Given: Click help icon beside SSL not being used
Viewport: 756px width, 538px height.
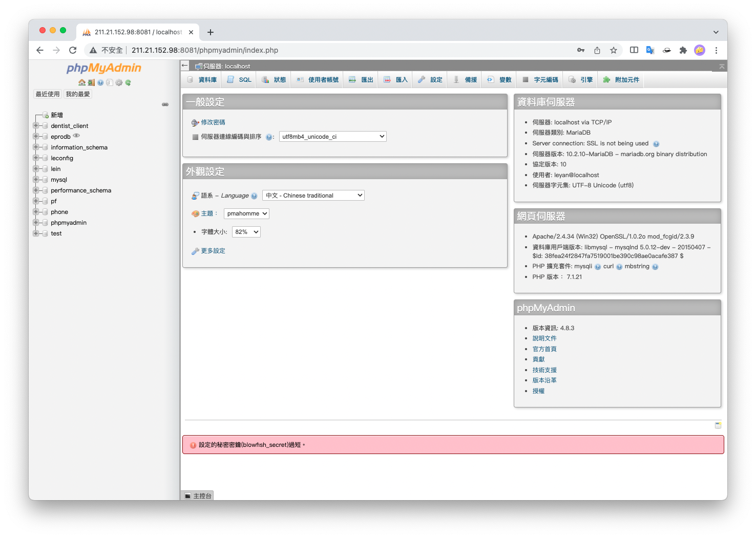Looking at the screenshot, I should [656, 144].
